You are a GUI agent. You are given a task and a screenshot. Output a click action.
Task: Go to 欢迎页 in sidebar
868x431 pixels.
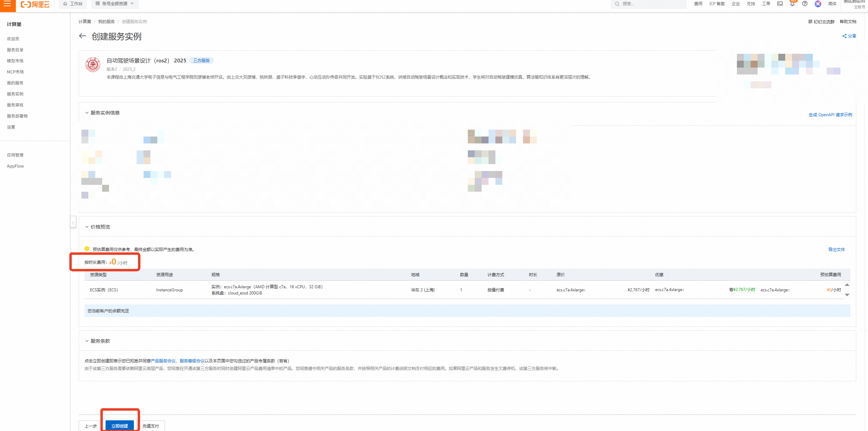13,39
